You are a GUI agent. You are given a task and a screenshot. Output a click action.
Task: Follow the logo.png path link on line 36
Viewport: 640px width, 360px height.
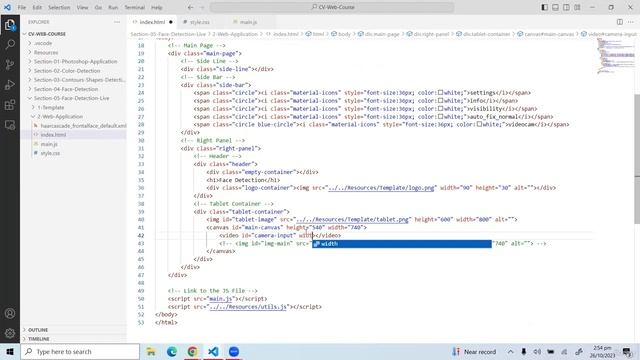381,188
